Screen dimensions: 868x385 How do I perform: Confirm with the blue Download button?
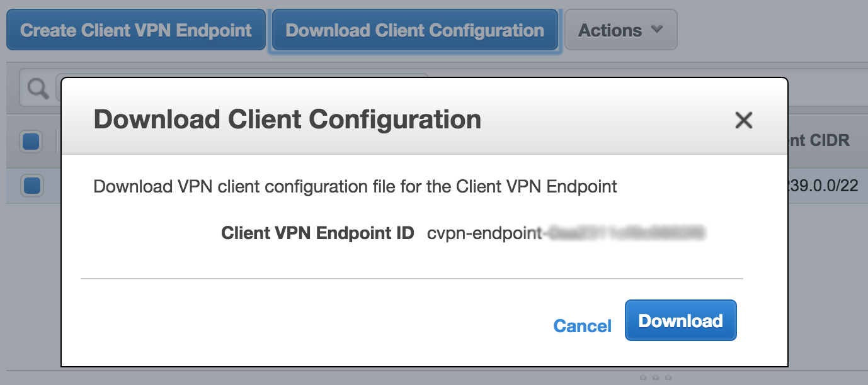(x=680, y=320)
